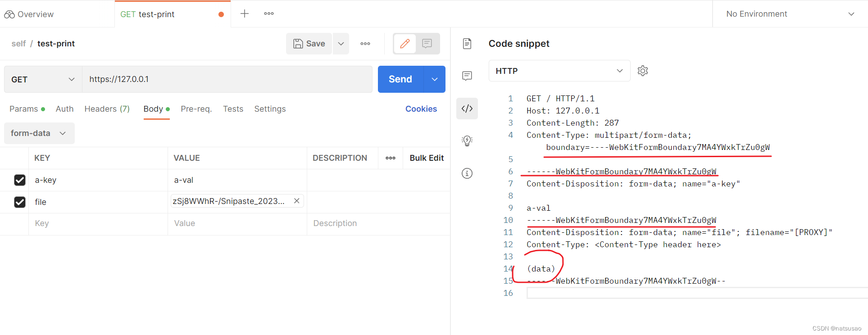
Task: Expand the Send button options arrow
Action: click(435, 79)
